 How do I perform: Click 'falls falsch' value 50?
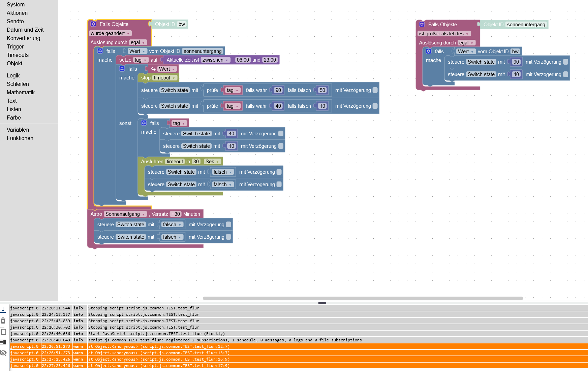click(x=322, y=90)
